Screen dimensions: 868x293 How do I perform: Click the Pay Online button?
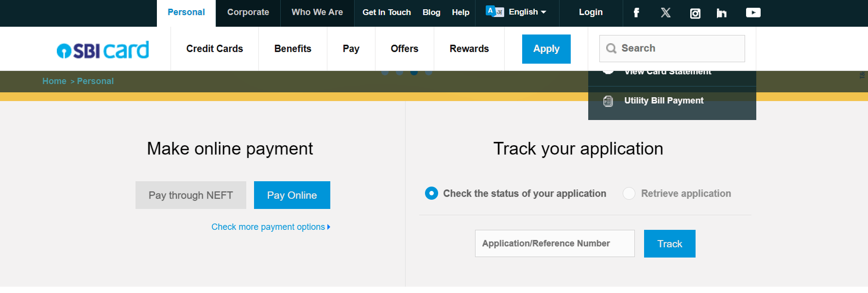click(x=292, y=195)
